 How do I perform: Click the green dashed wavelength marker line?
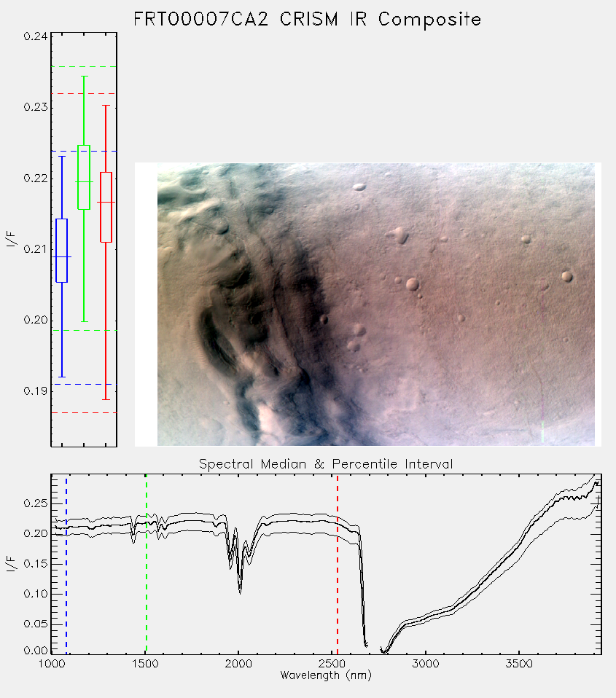[147, 564]
